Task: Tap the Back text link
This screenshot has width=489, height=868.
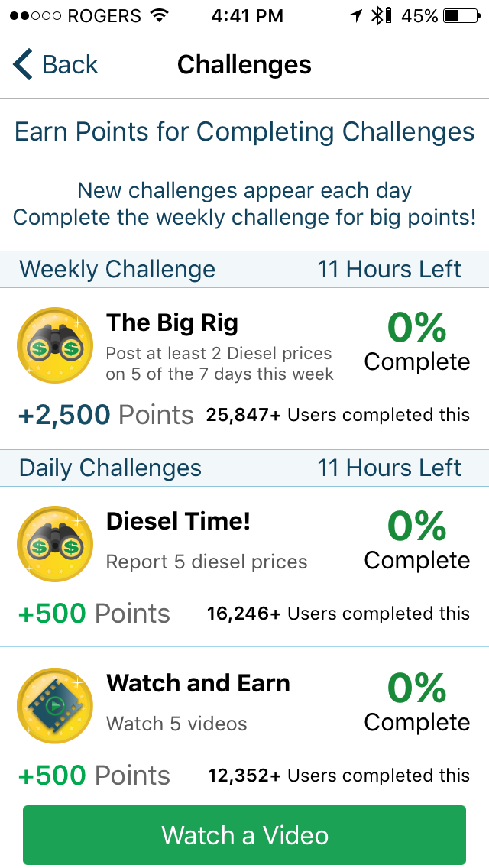Action: click(x=70, y=65)
